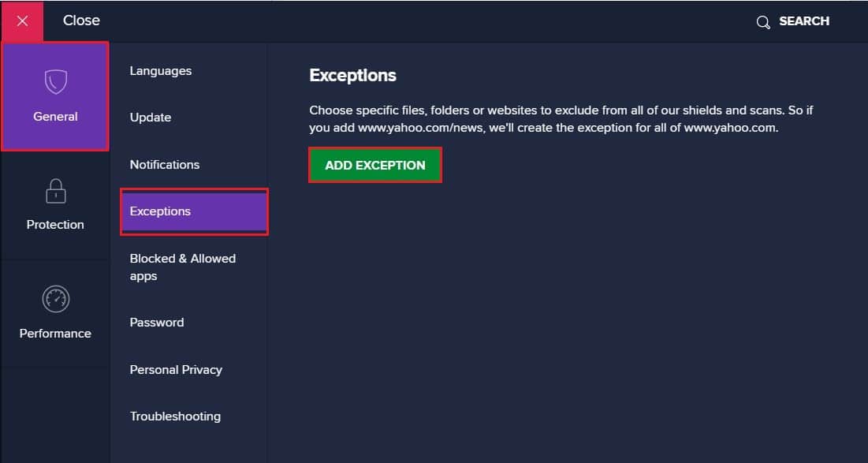868x463 pixels.
Task: Open Blocked & Allowed apps section
Action: (182, 267)
